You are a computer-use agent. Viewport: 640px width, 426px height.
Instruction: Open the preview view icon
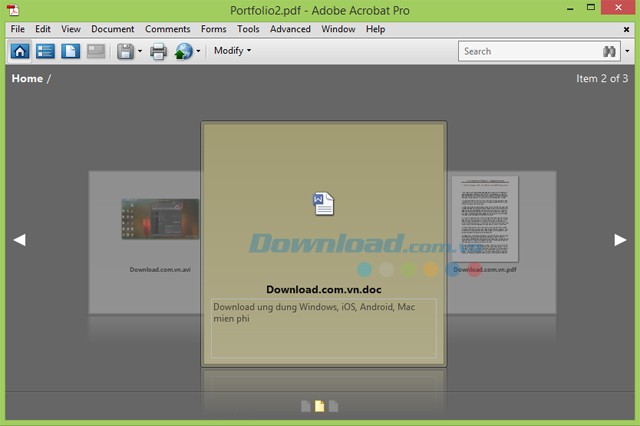(71, 51)
